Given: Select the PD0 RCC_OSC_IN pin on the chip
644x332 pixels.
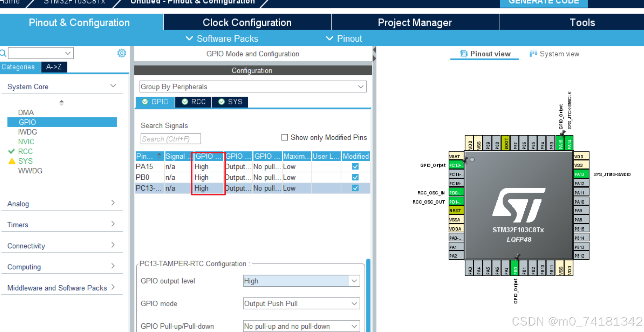Looking at the screenshot, I should [456, 192].
